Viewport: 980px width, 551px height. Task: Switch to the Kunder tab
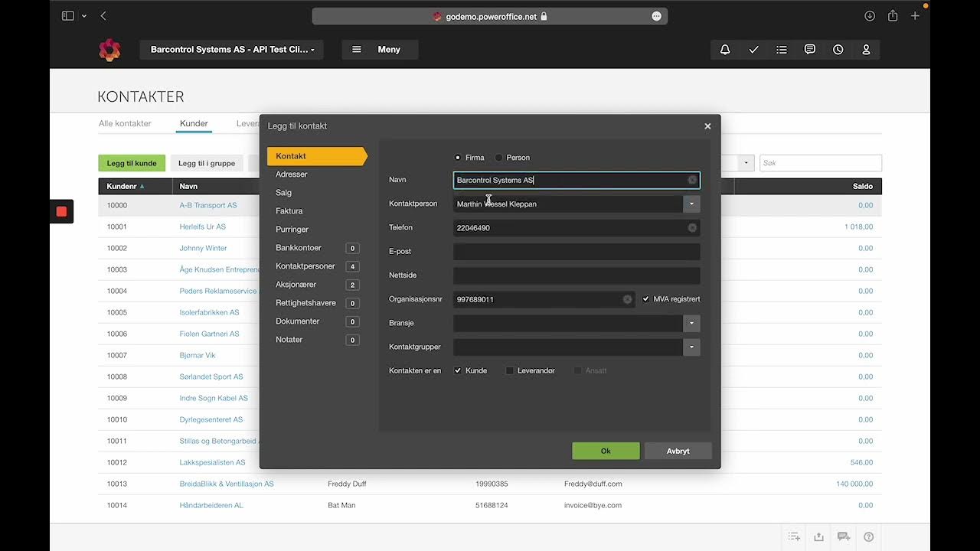194,123
